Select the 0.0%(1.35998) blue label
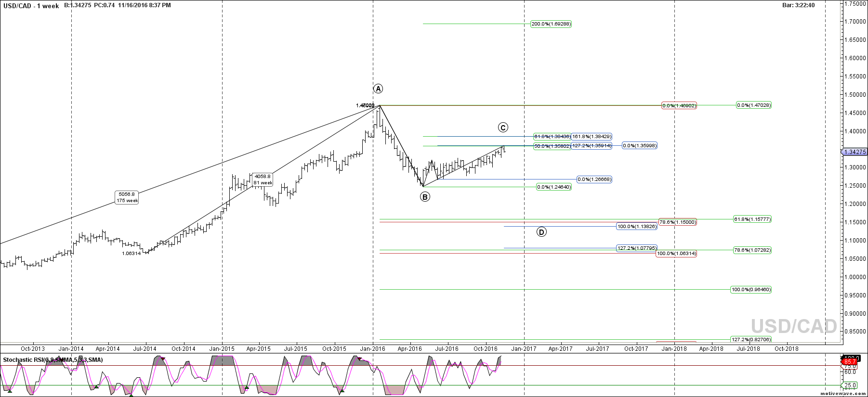Image resolution: width=868 pixels, height=397 pixels. (x=640, y=146)
